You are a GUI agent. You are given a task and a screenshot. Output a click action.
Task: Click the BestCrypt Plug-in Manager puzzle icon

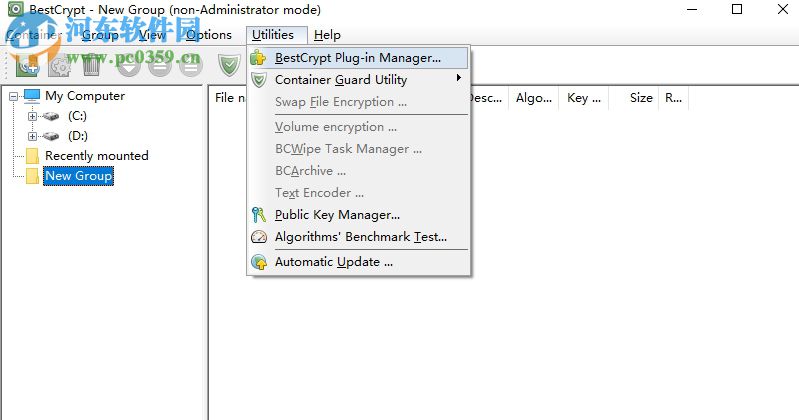pyautogui.click(x=259, y=58)
